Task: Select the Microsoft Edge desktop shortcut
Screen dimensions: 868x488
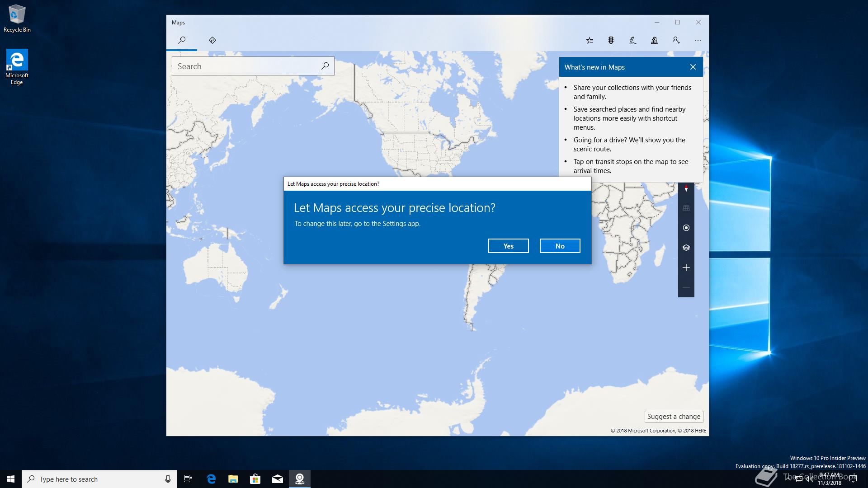Action: click(x=17, y=67)
